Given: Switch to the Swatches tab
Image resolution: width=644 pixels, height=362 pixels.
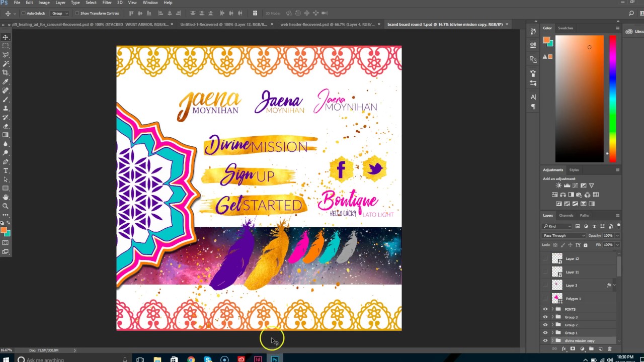Looking at the screenshot, I should pos(566,28).
